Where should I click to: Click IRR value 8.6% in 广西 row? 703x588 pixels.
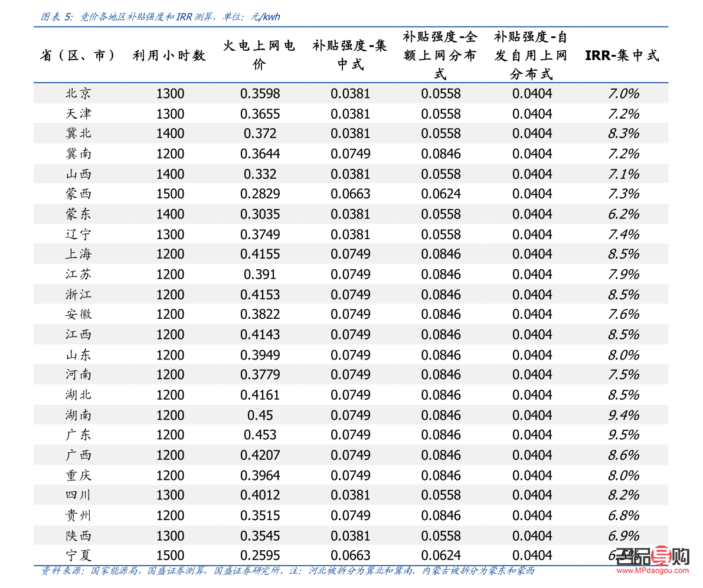pyautogui.click(x=623, y=455)
